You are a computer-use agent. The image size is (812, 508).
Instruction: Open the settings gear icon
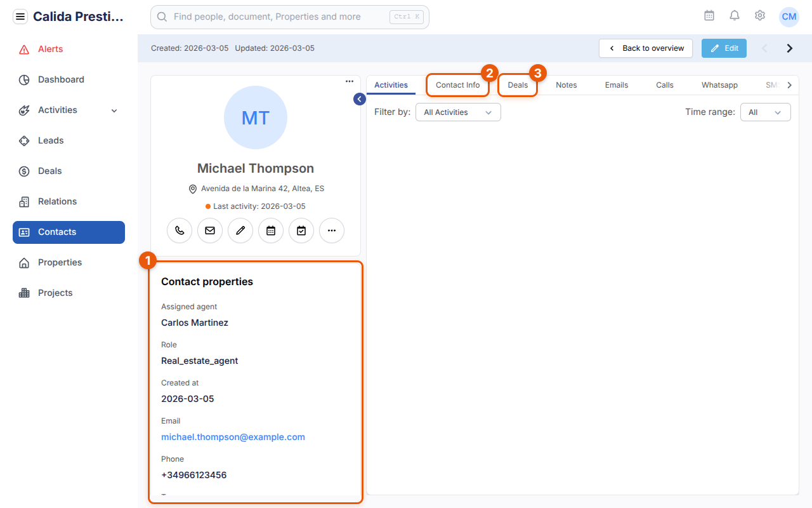click(760, 16)
